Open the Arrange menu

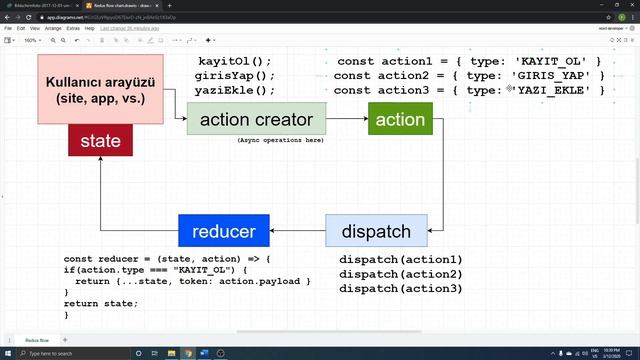pyautogui.click(x=53, y=29)
